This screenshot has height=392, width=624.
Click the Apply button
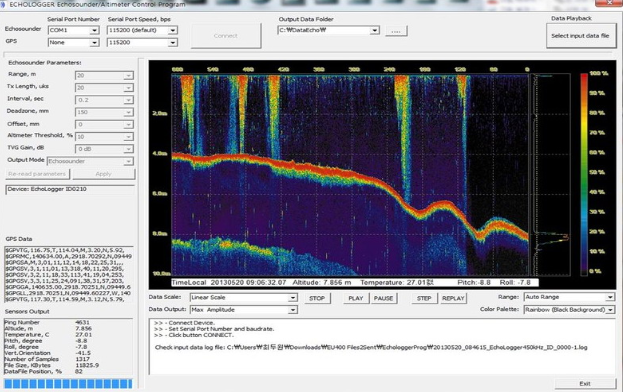pos(103,174)
